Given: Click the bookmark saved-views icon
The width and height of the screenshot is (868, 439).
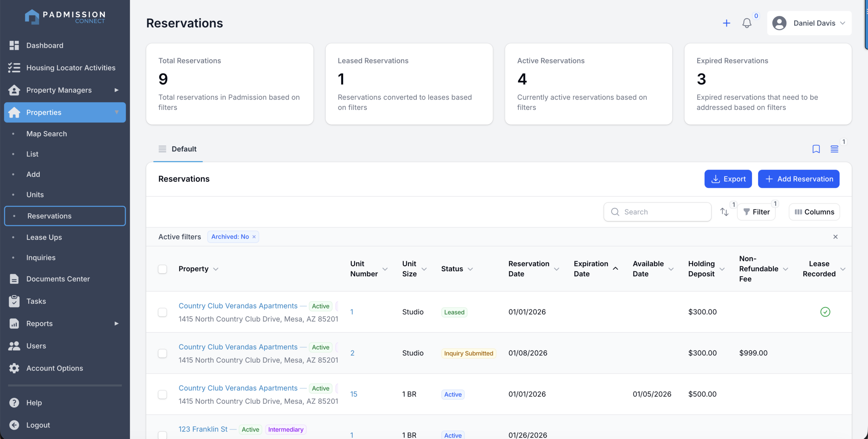Looking at the screenshot, I should point(816,149).
